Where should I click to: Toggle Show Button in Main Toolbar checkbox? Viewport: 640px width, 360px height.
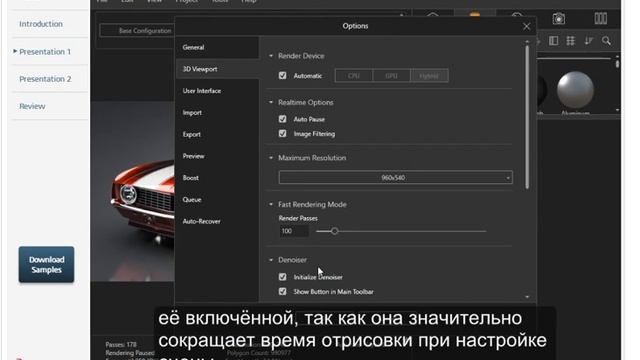[282, 291]
